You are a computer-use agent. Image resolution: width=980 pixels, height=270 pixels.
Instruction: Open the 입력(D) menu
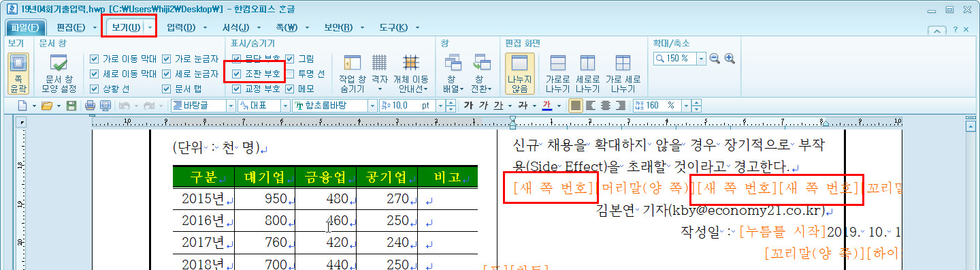click(x=180, y=27)
